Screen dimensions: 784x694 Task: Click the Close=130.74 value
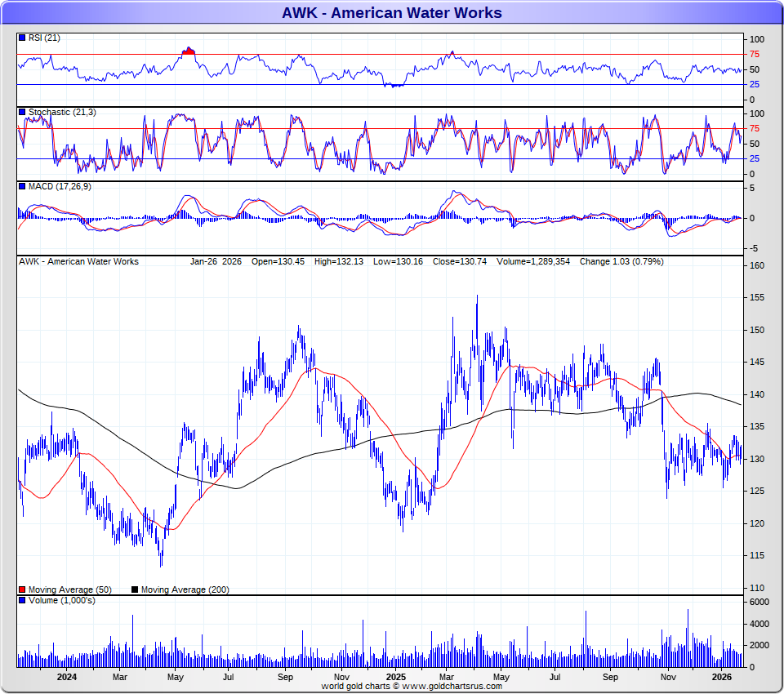[460, 261]
